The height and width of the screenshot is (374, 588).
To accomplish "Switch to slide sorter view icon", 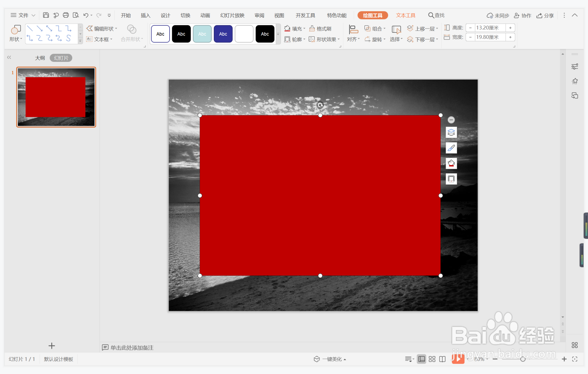I will [x=432, y=359].
